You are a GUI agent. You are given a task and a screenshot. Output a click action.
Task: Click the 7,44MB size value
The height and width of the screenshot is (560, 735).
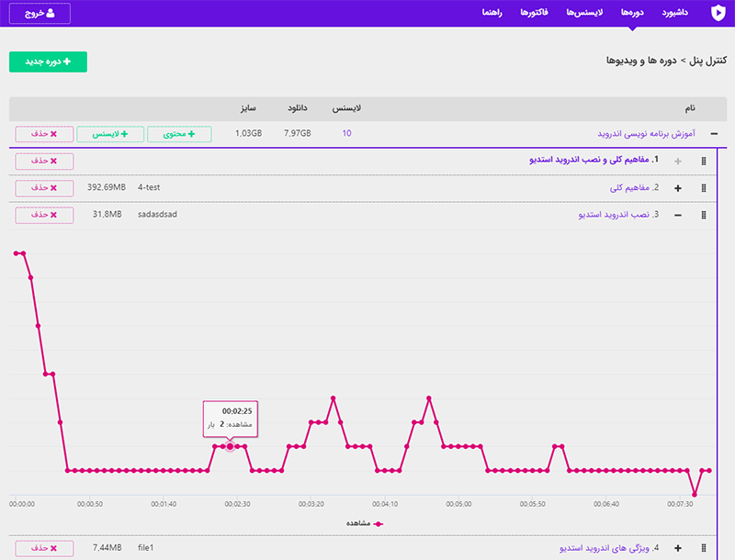click(107, 548)
